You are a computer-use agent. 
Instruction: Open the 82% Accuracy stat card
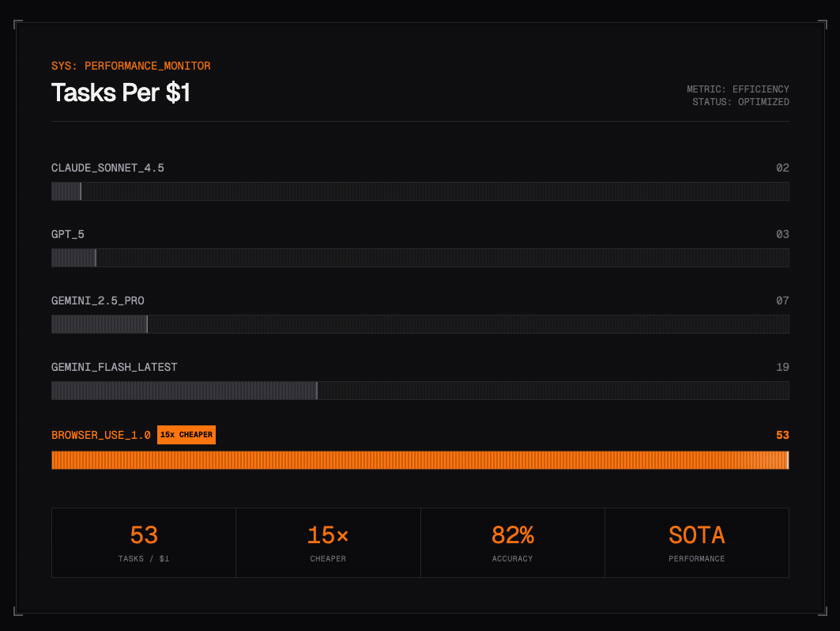(x=512, y=542)
